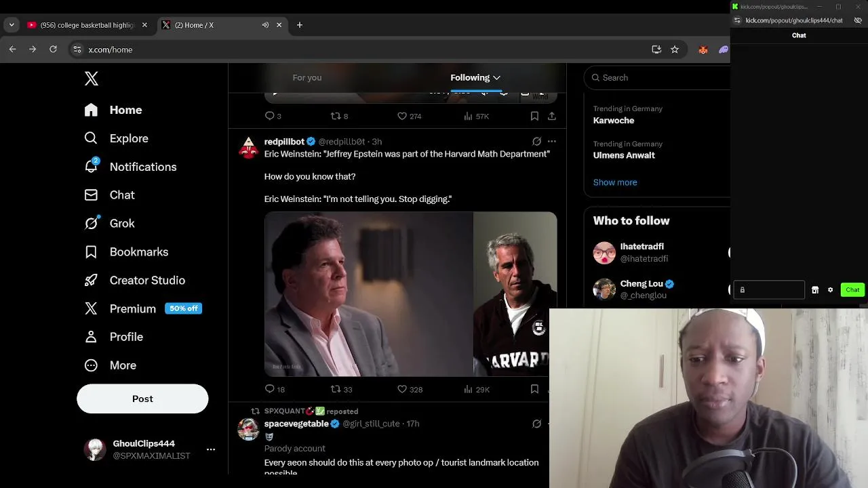Open spacevegetable profile name
This screenshot has width=868, height=488.
click(296, 424)
